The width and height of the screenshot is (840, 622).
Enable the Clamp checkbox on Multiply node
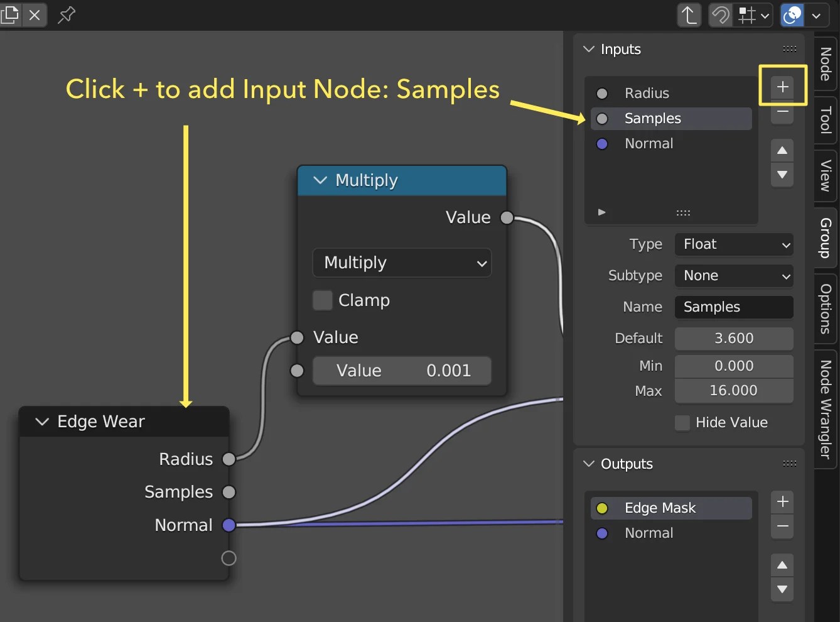(x=322, y=300)
